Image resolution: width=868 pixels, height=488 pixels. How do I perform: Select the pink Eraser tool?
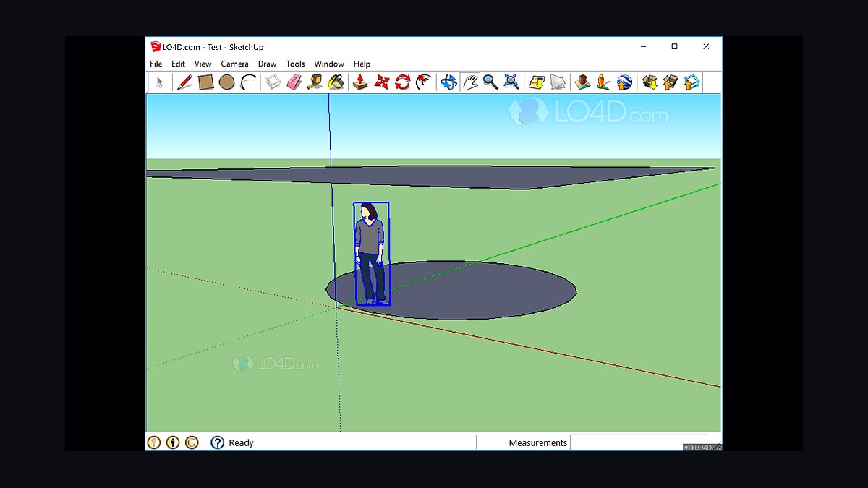click(x=294, y=82)
